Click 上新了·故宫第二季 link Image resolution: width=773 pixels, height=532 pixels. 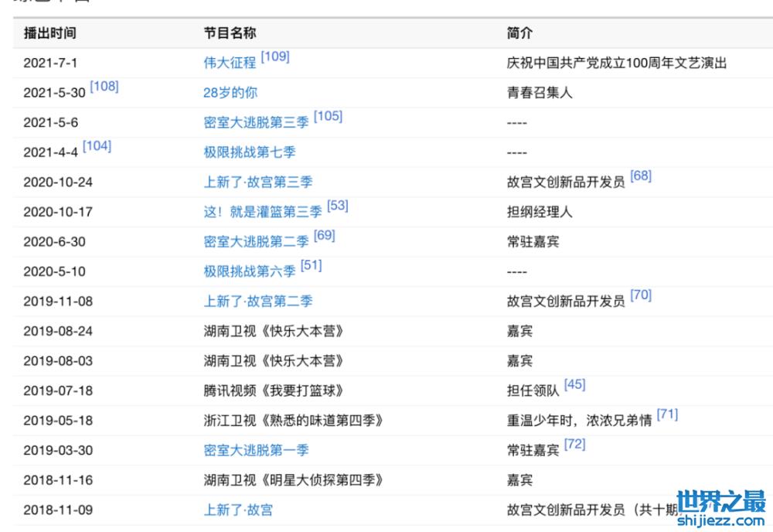pos(257,302)
